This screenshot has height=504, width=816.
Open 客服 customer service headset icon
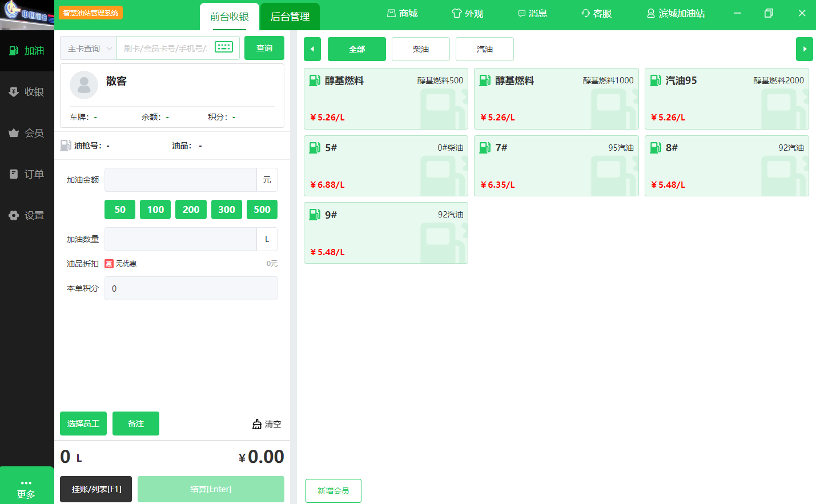click(x=585, y=13)
